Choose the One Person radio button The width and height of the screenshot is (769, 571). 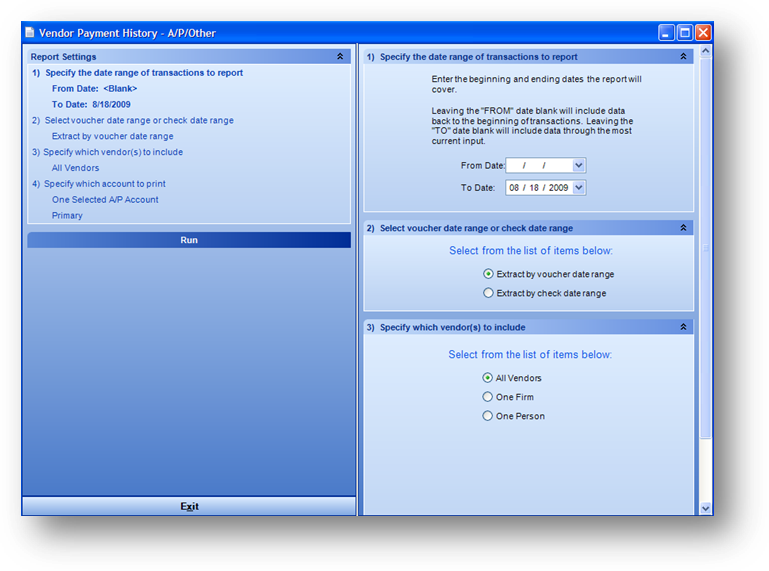487,416
